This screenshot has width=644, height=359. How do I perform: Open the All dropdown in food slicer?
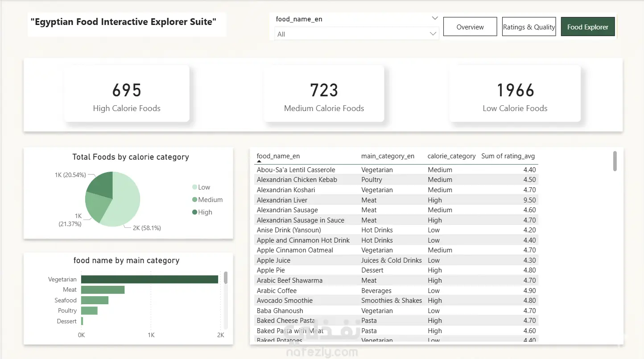click(357, 34)
